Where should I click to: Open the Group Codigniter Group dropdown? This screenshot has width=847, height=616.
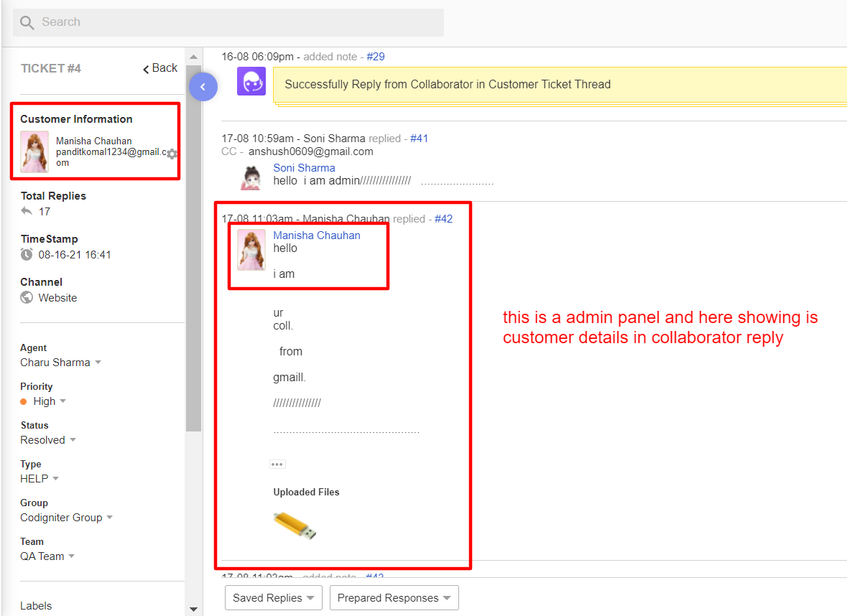66,518
